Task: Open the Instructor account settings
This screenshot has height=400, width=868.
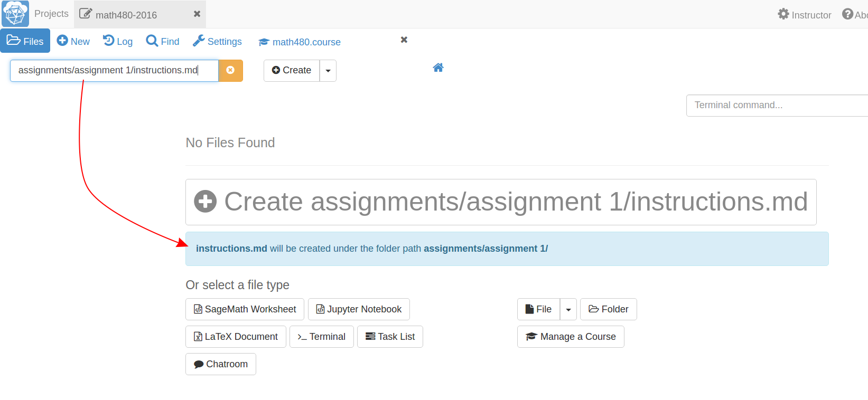Action: point(805,15)
